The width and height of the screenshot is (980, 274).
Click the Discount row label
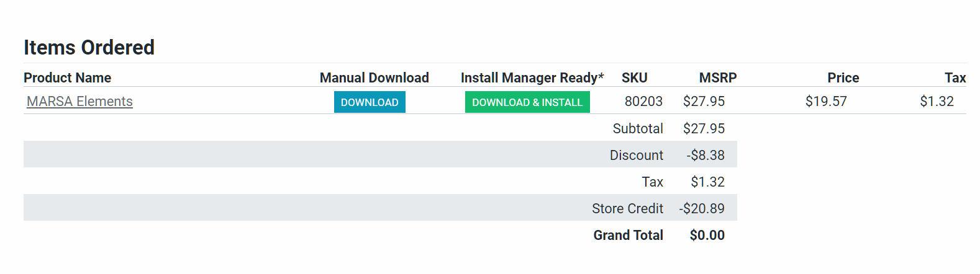pyautogui.click(x=637, y=156)
